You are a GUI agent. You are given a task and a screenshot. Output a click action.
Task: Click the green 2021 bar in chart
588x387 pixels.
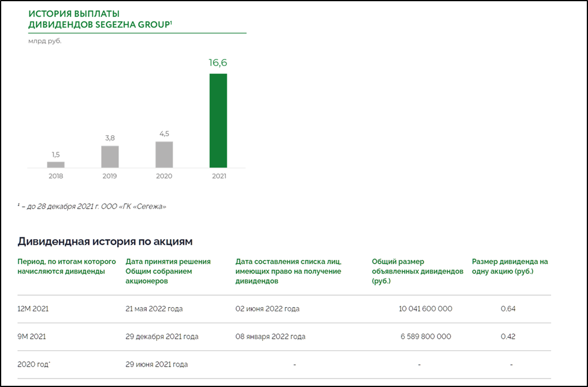point(218,121)
